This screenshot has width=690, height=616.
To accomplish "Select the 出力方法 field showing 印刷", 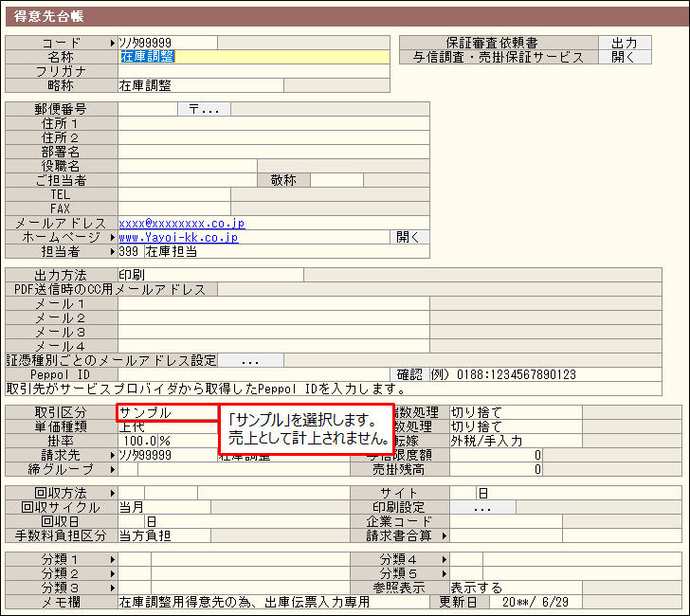I will 210,275.
